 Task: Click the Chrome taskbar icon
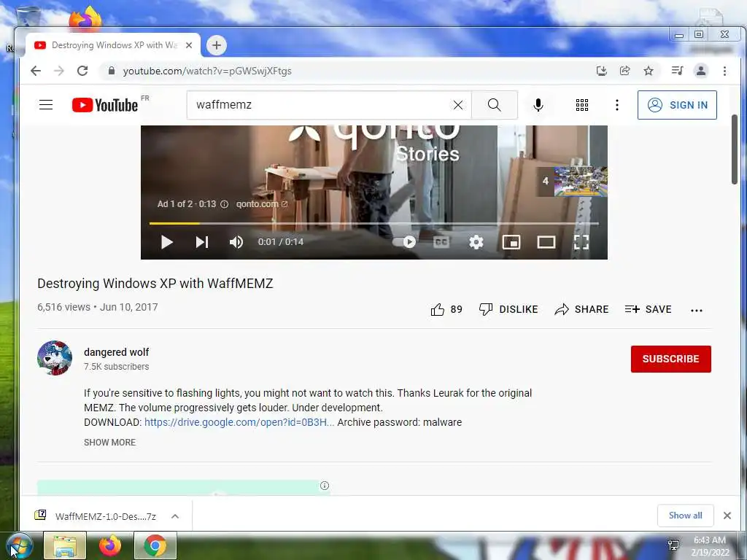tap(155, 545)
